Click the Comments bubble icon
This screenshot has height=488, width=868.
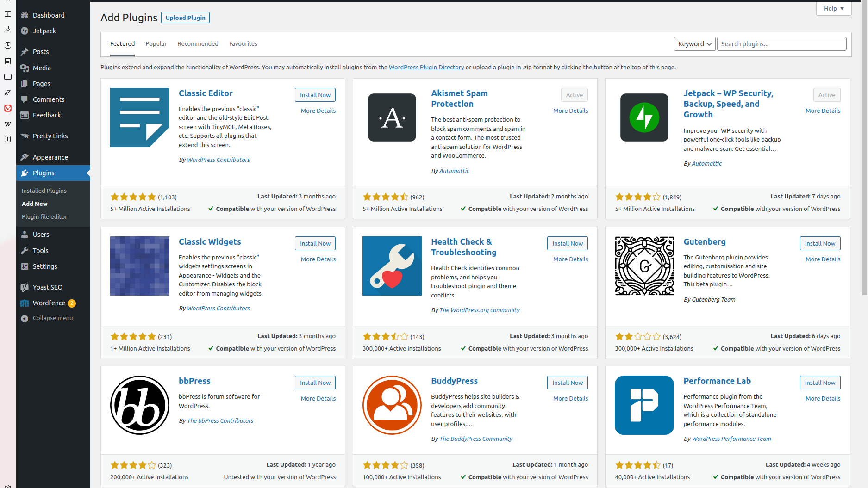click(x=25, y=99)
